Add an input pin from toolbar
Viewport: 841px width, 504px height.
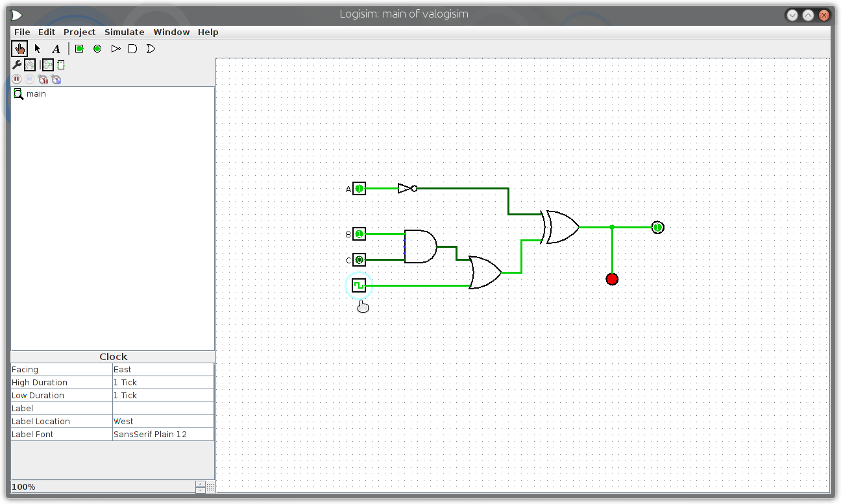pyautogui.click(x=79, y=49)
